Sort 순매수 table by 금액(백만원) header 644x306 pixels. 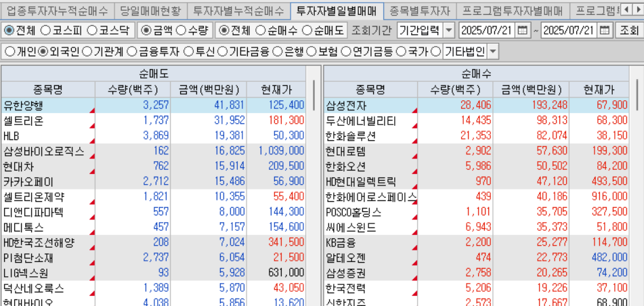531,89
